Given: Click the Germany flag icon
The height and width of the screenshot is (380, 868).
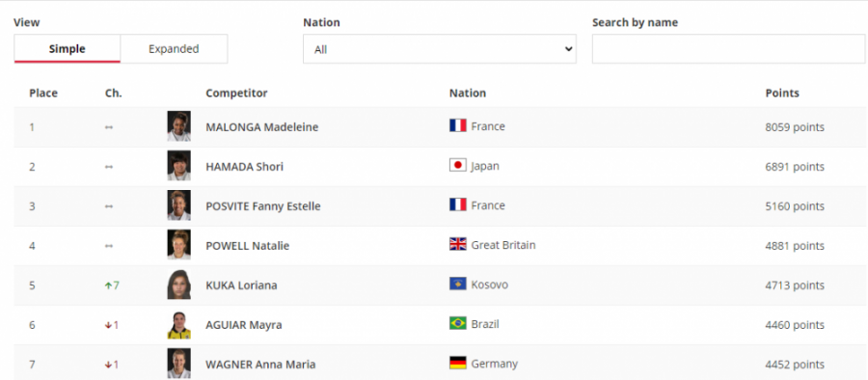Looking at the screenshot, I should click(458, 364).
